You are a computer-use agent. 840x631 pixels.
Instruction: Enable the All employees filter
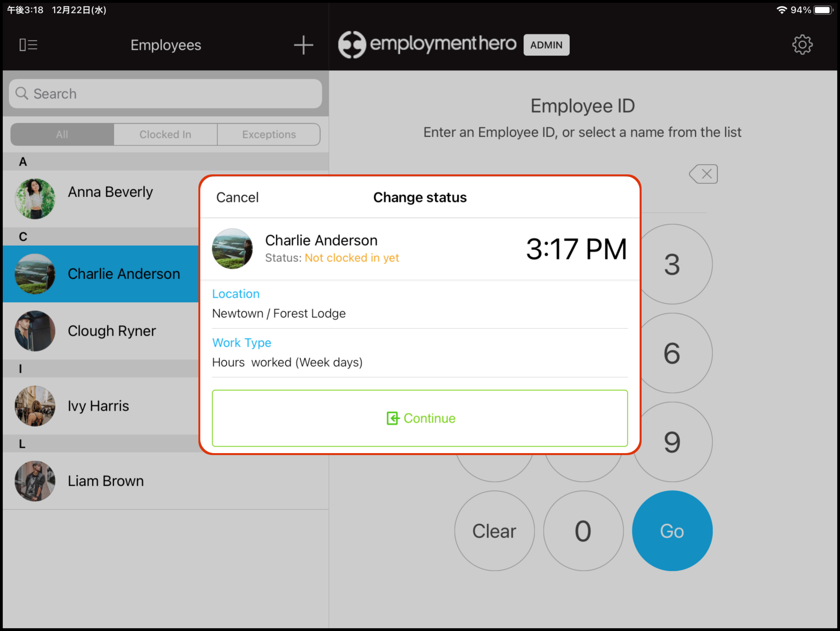pos(62,134)
